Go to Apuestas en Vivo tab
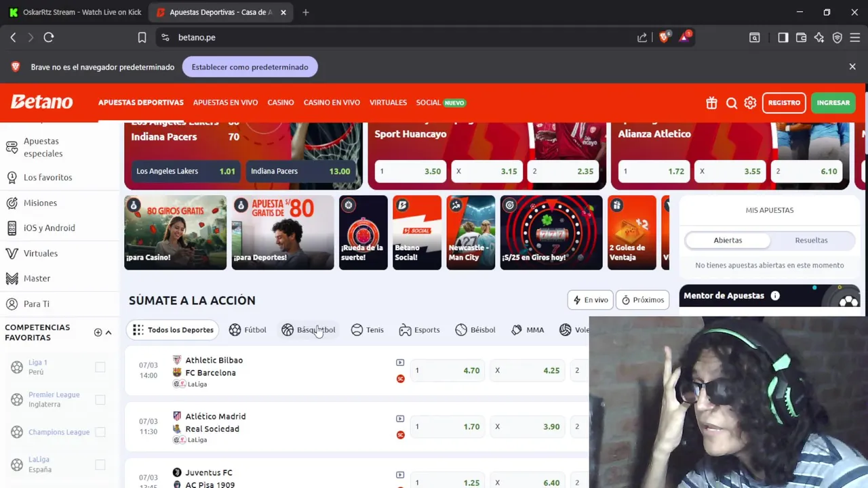Image resolution: width=868 pixels, height=488 pixels. click(x=225, y=103)
